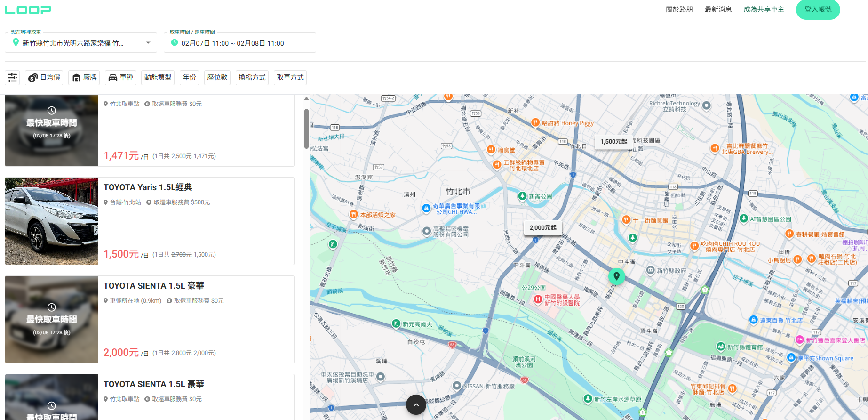
Task: Click 新竹左岸水源草原 park marker
Action: coord(588,399)
